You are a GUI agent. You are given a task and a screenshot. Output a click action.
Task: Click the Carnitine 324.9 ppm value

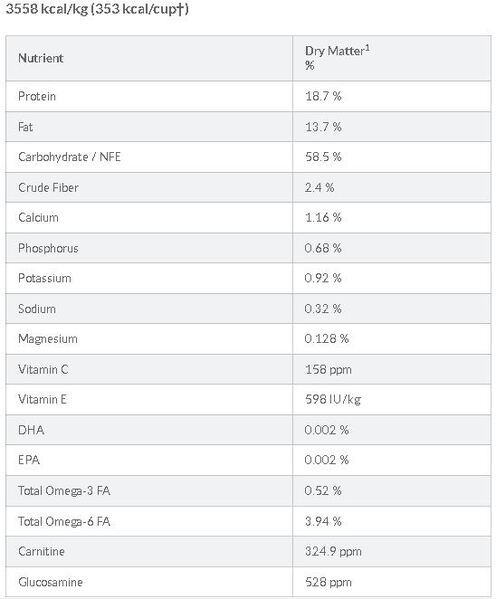click(333, 551)
